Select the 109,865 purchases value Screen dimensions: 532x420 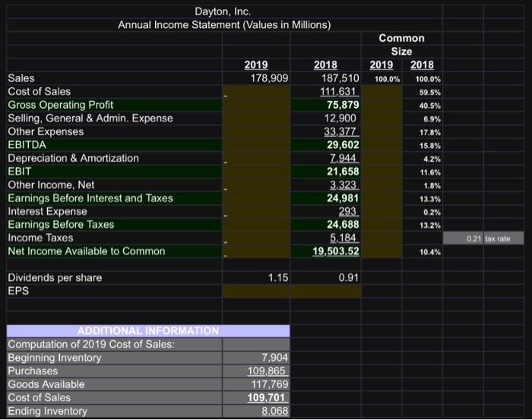click(268, 371)
